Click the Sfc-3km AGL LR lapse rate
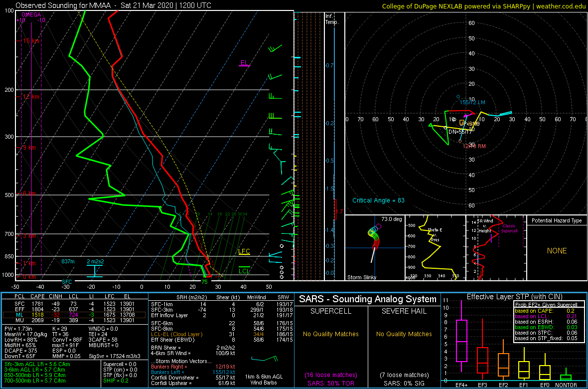Screen dimensions: 588x389 pyautogui.click(x=37, y=364)
